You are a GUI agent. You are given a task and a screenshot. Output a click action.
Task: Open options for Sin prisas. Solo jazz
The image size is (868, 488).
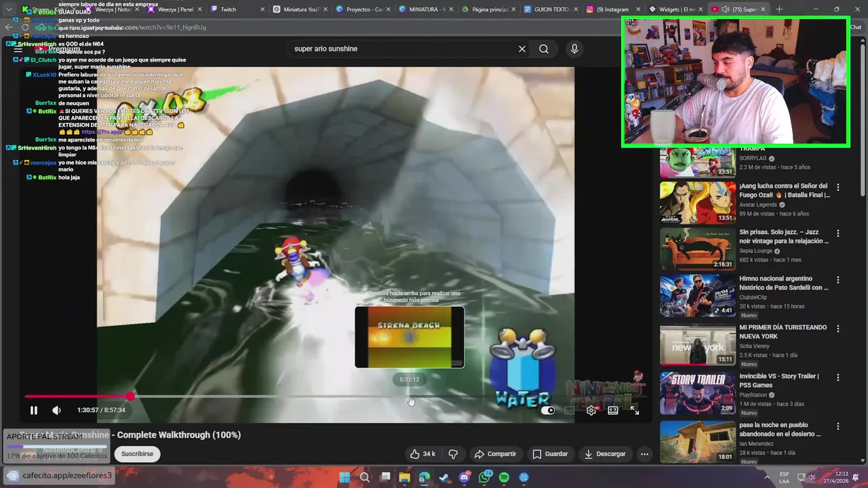(837, 233)
